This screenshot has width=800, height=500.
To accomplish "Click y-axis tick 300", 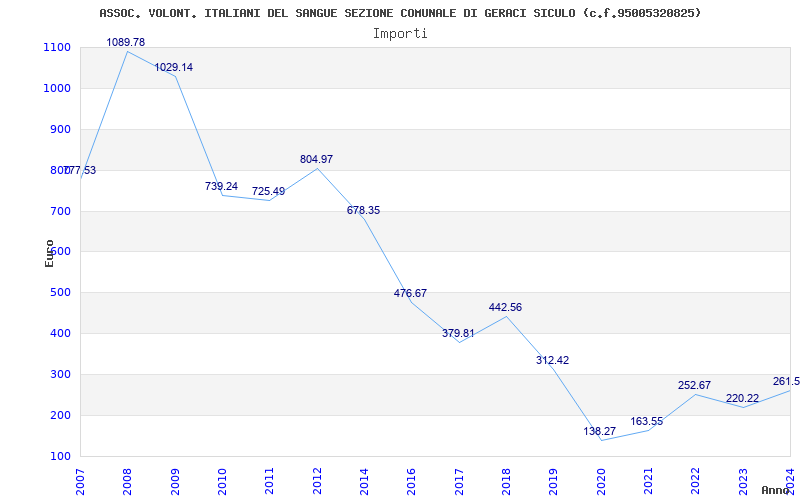I will (60, 374).
